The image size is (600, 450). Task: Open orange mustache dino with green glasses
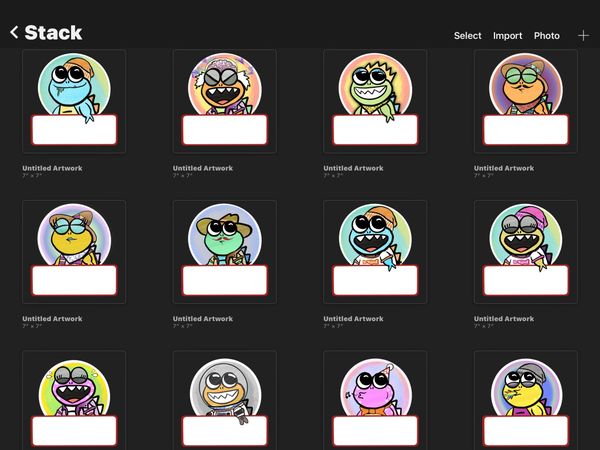(x=526, y=101)
